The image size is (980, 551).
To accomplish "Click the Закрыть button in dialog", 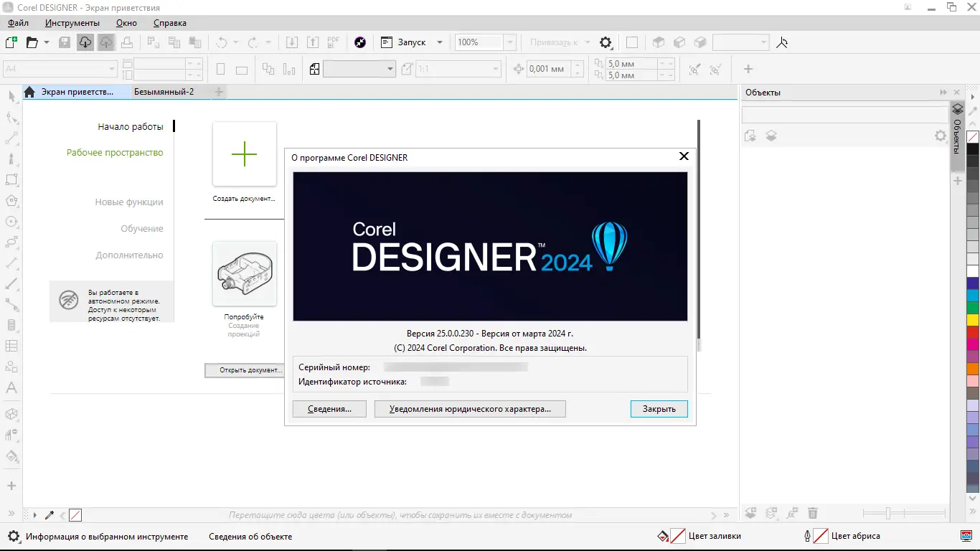I will click(659, 409).
